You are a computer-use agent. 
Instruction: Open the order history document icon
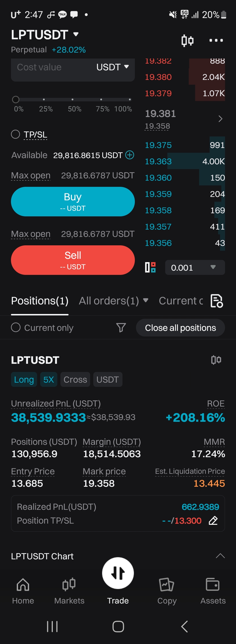pos(217,301)
